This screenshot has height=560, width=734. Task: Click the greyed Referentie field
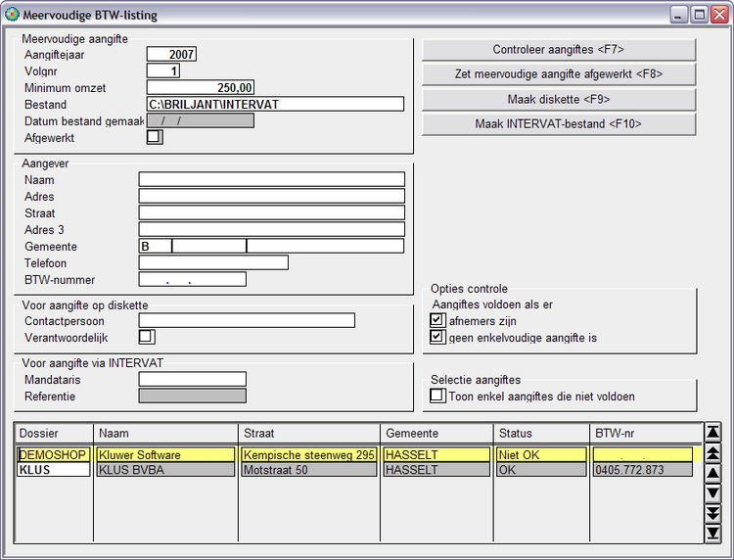click(x=193, y=396)
